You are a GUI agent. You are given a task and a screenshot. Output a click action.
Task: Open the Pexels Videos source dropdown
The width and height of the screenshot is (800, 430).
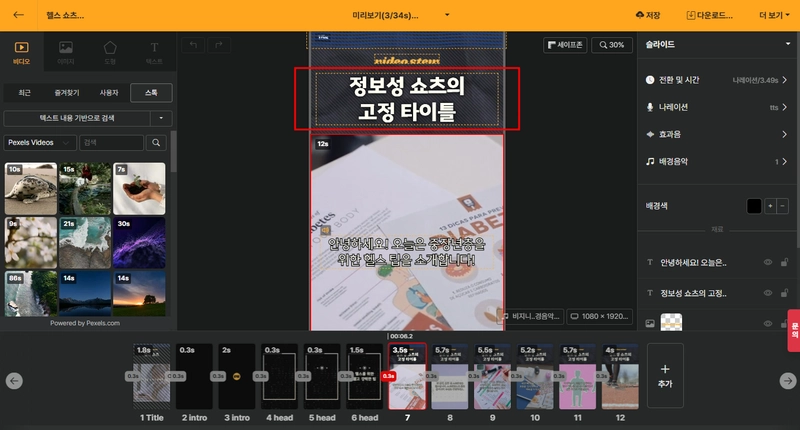[40, 143]
